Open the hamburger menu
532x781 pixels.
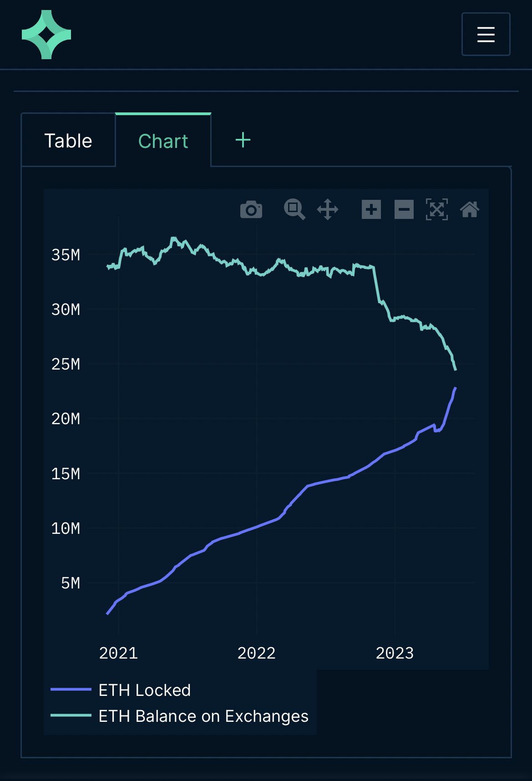pos(486,34)
